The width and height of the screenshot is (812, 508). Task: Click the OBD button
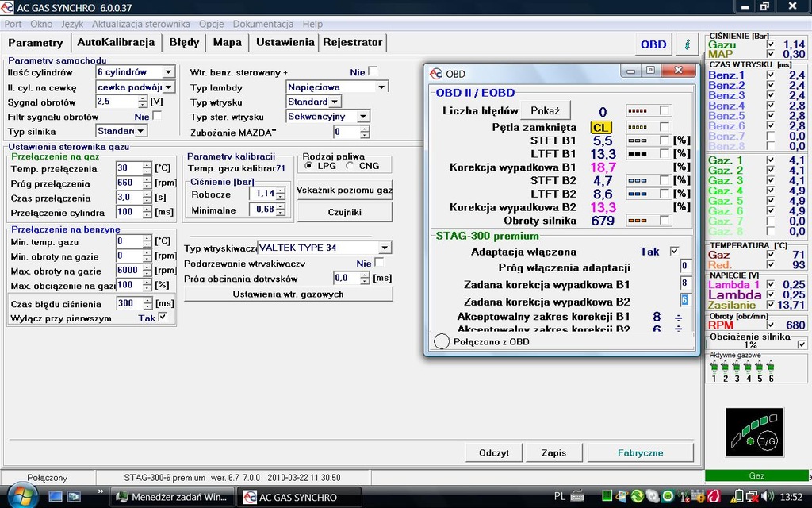click(x=653, y=44)
